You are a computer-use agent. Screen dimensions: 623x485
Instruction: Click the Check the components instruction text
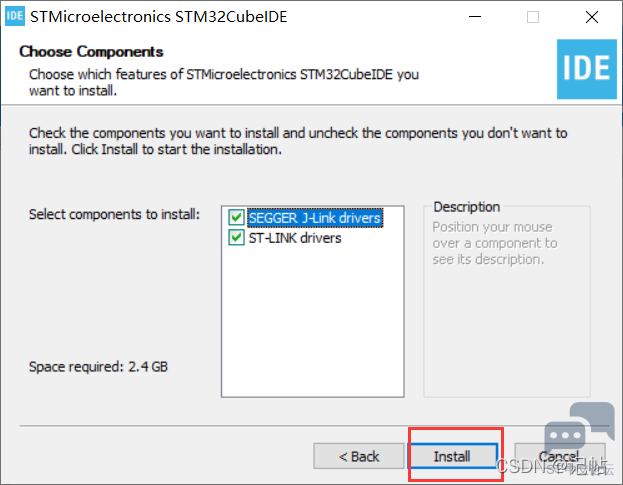(298, 141)
